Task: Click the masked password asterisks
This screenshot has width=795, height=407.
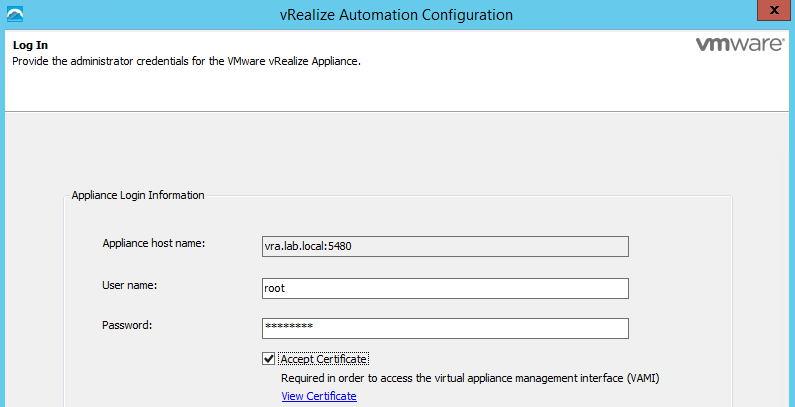Action: [288, 329]
